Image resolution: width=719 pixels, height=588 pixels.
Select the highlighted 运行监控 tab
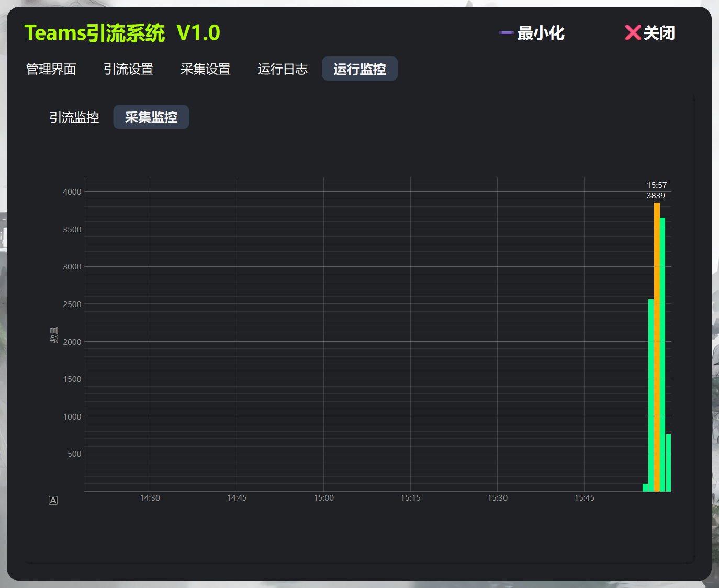[359, 69]
